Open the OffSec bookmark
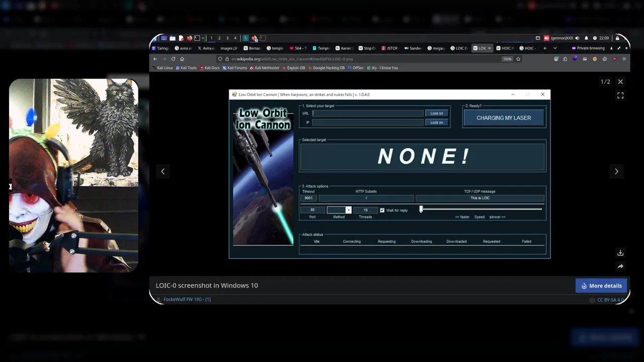Screen dimensions: 644x362 [356, 68]
